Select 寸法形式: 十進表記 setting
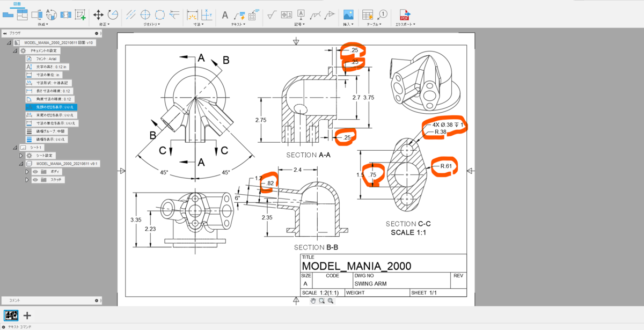644x330 pixels. [48, 83]
